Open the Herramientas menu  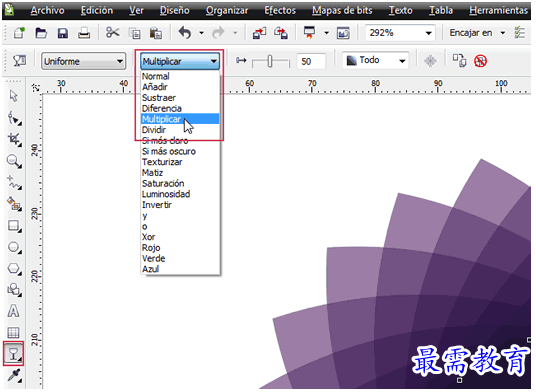click(498, 11)
